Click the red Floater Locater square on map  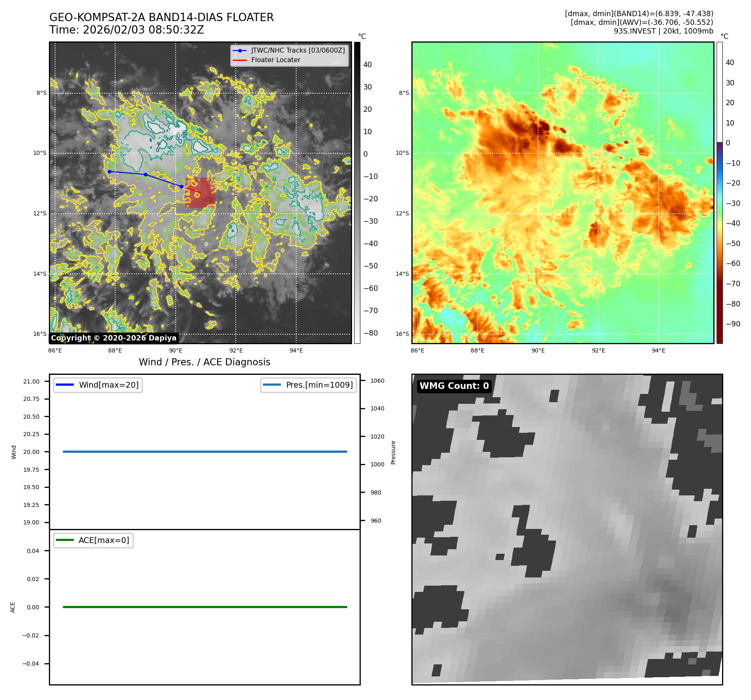pos(200,193)
